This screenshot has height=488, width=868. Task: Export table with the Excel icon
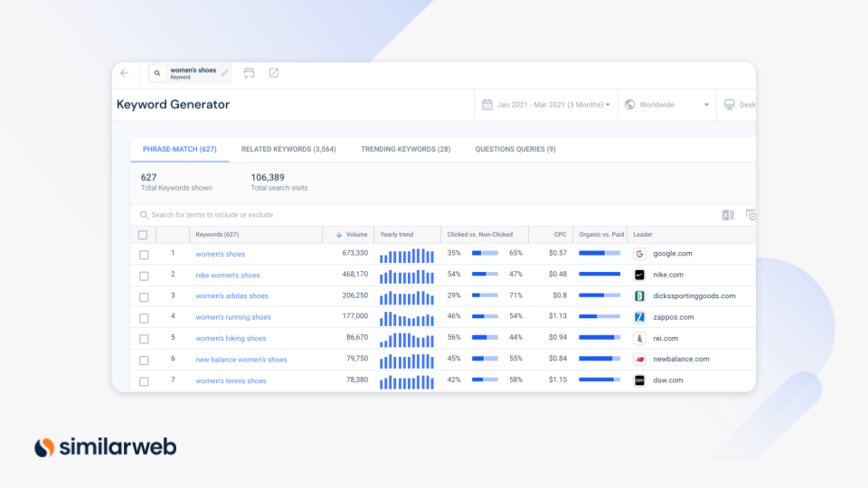[728, 215]
